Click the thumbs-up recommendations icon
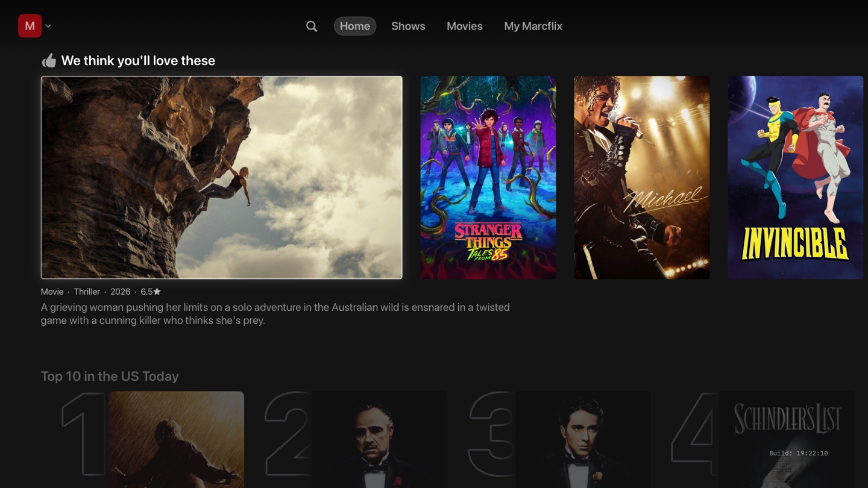Image resolution: width=868 pixels, height=488 pixels. pos(49,61)
